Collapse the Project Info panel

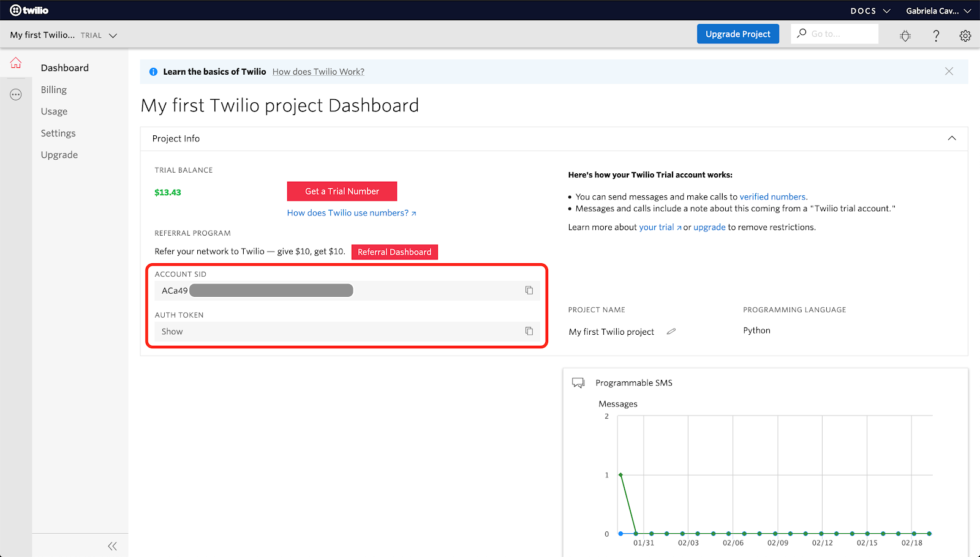[x=952, y=138]
